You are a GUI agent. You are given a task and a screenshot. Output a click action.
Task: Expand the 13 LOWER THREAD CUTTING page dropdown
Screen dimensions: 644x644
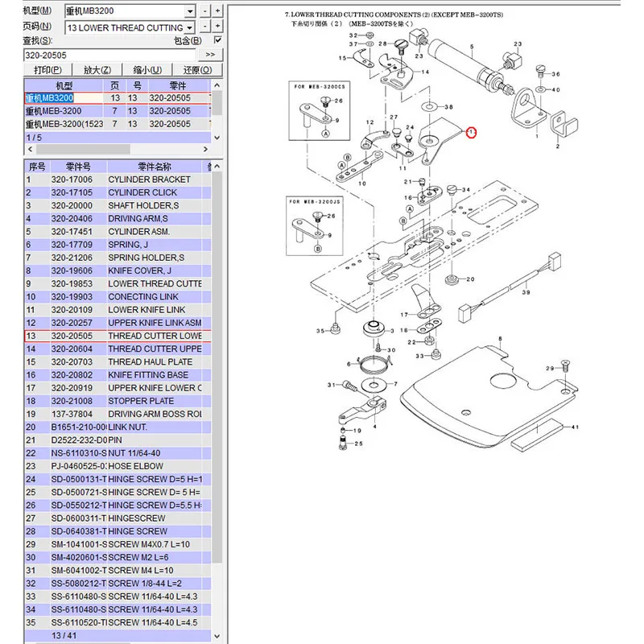tap(189, 28)
